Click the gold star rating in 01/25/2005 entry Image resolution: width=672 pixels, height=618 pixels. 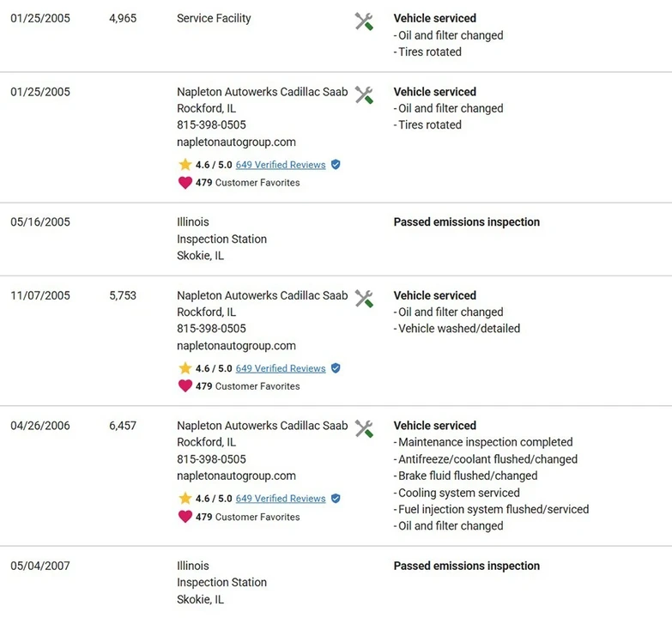click(x=185, y=164)
